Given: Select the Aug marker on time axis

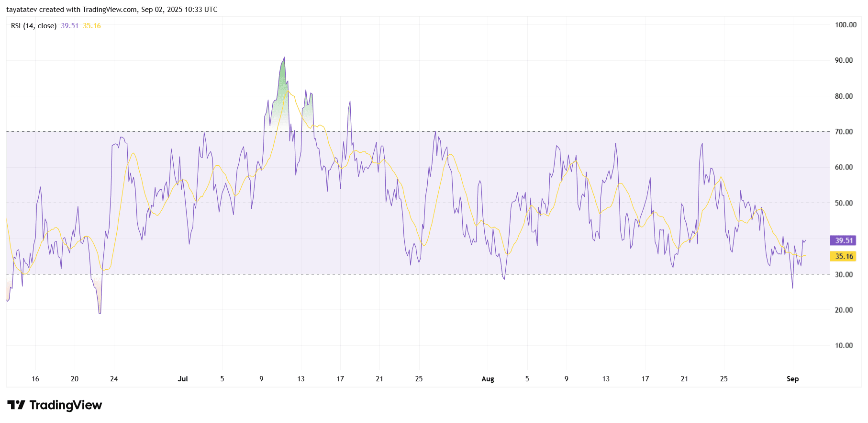Looking at the screenshot, I should (x=488, y=379).
